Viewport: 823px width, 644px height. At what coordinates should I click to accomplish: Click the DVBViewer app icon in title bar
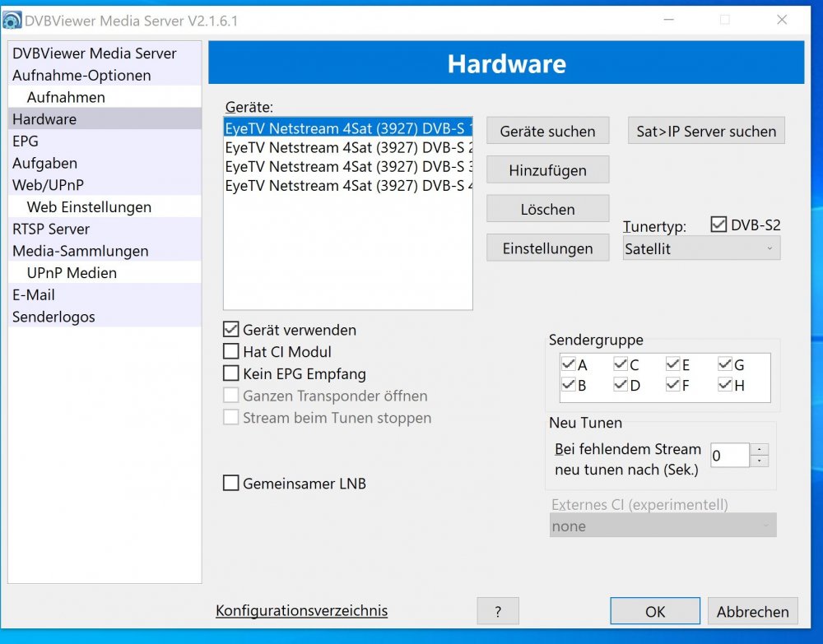coord(12,20)
